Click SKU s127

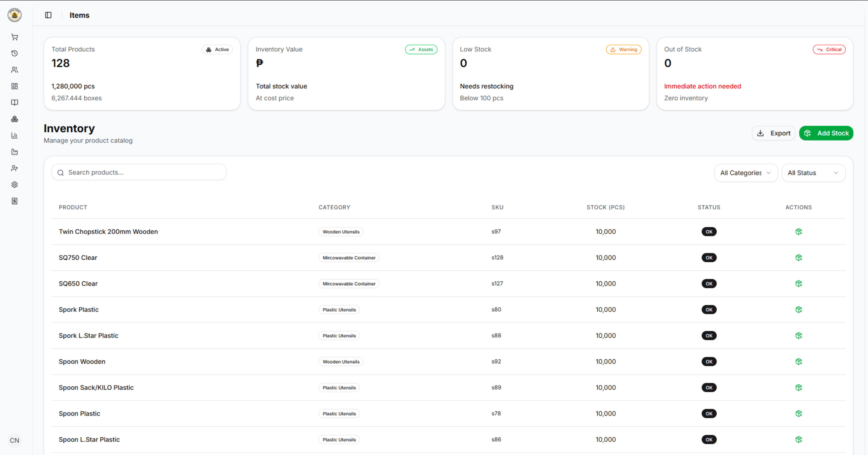[497, 283]
